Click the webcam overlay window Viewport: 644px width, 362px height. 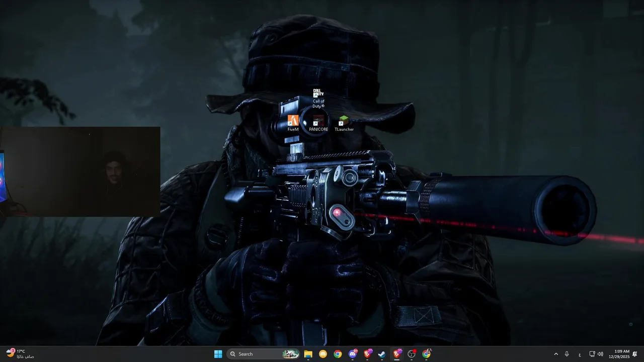pyautogui.click(x=80, y=171)
